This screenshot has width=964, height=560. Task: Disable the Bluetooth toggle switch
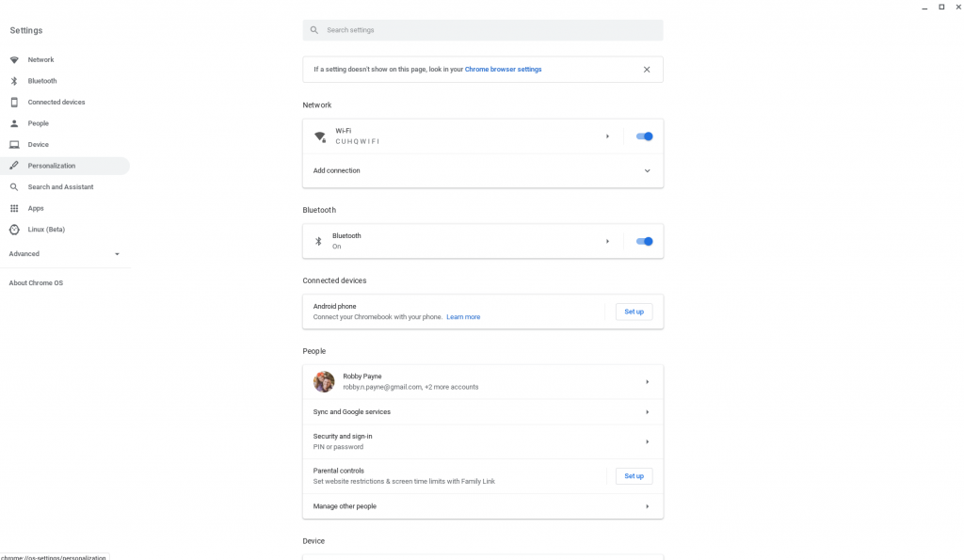[x=644, y=242]
